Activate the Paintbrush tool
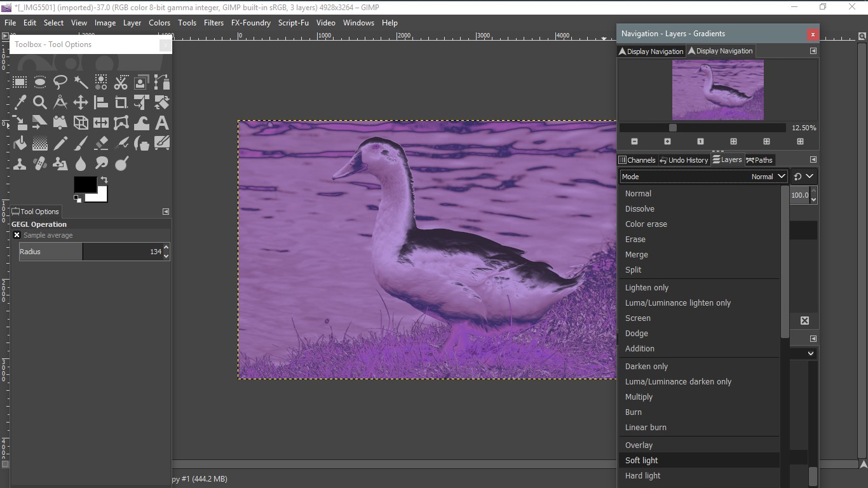 click(x=81, y=143)
